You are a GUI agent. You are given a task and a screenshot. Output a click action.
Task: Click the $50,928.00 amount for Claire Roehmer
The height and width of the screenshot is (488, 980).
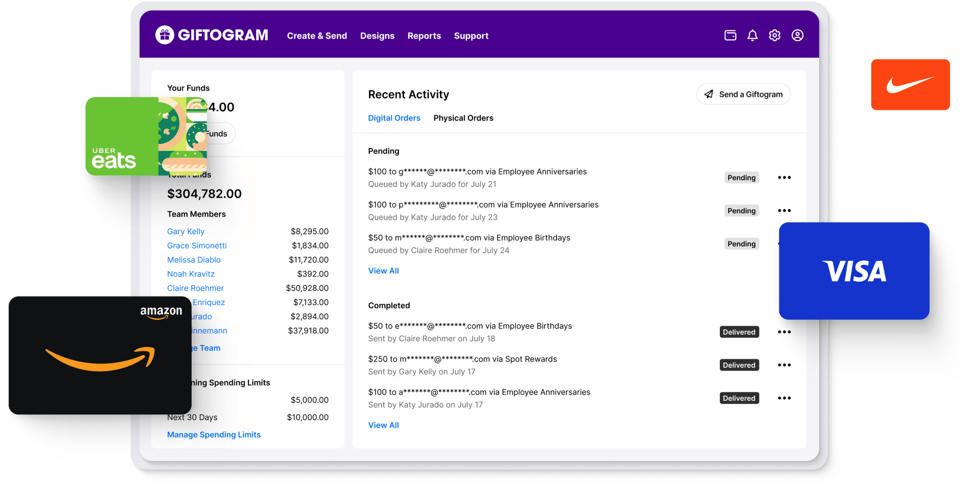click(307, 288)
